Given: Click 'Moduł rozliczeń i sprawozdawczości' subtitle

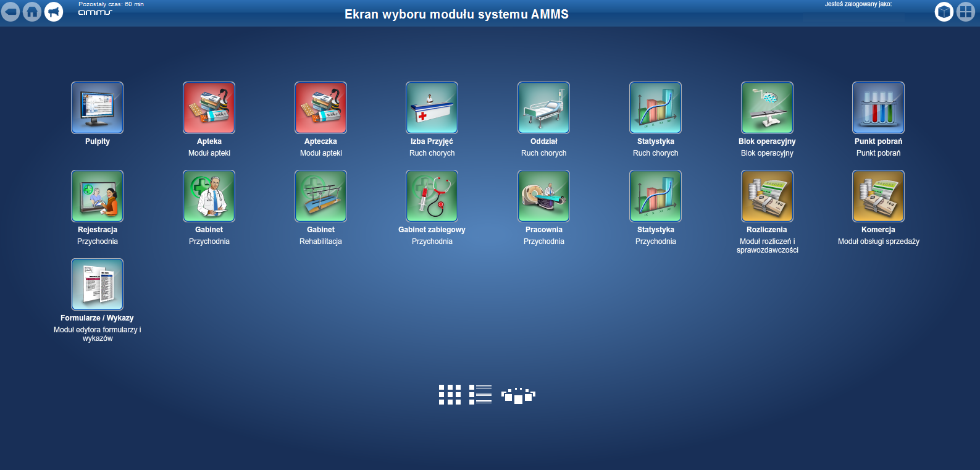Looking at the screenshot, I should tap(767, 246).
